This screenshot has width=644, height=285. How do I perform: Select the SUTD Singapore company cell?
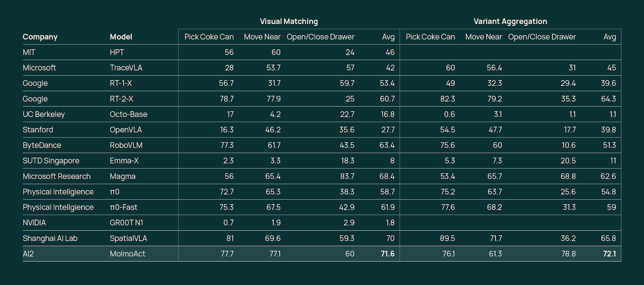pos(51,161)
